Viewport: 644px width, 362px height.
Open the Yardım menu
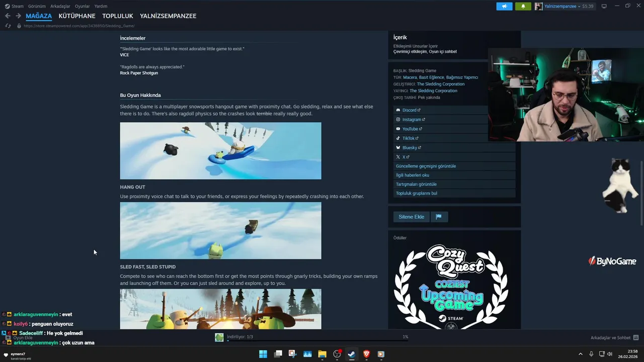coord(101,6)
